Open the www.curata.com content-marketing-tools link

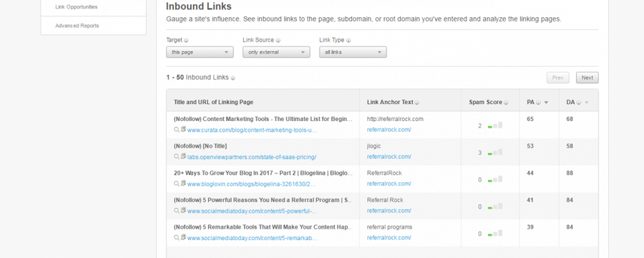[252, 130]
